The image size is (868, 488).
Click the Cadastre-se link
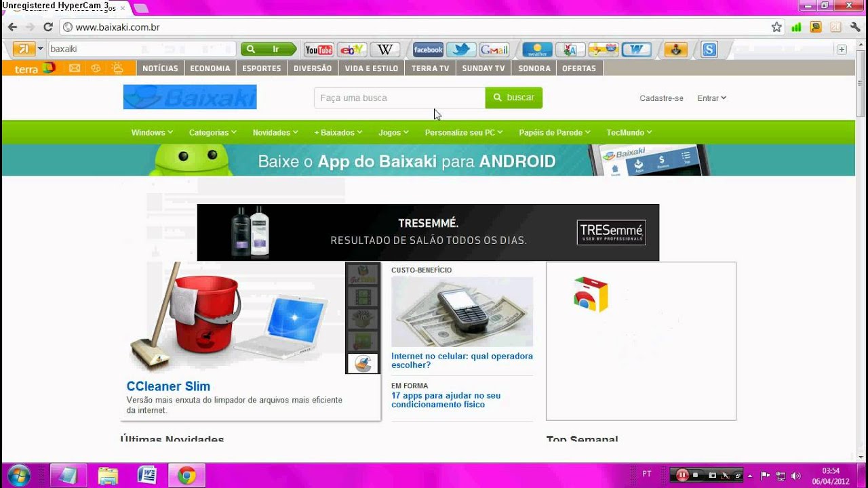click(x=661, y=98)
